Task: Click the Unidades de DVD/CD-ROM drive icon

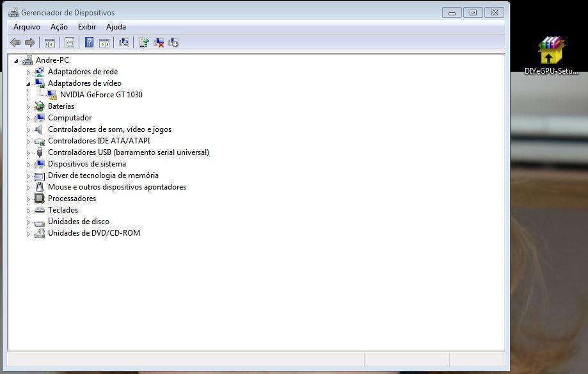Action: tap(40, 233)
